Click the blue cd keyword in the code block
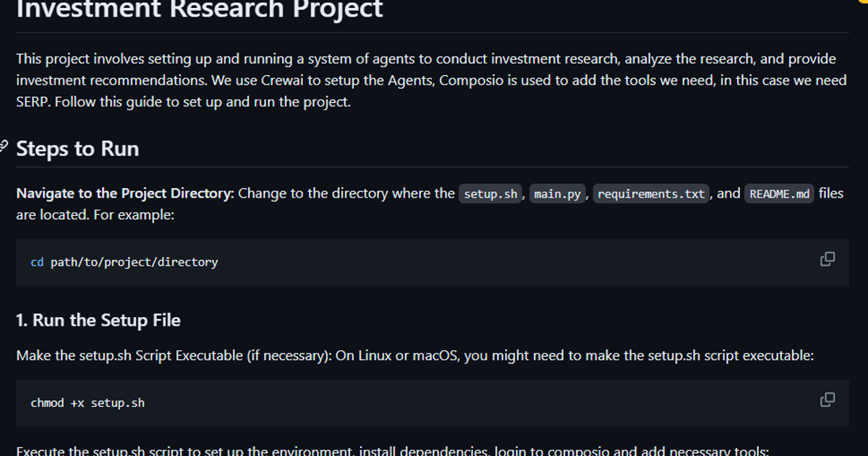The image size is (868, 456). 37,262
